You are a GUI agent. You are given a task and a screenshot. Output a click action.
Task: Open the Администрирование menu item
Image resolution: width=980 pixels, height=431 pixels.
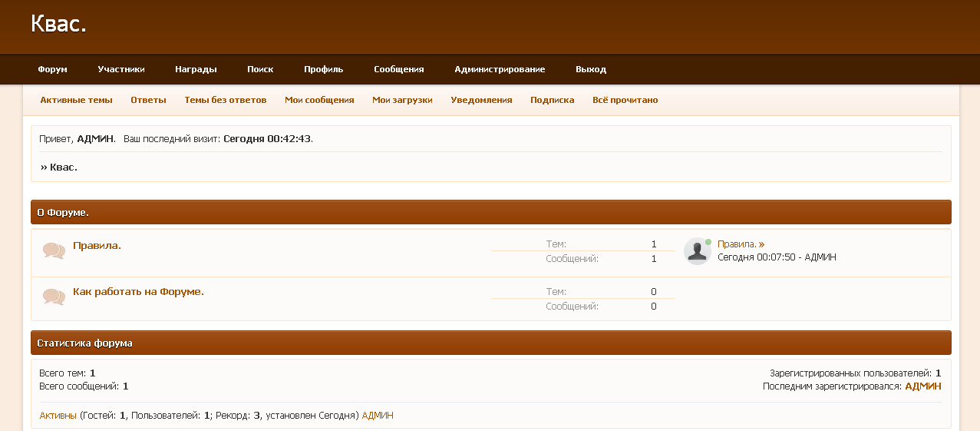point(500,69)
